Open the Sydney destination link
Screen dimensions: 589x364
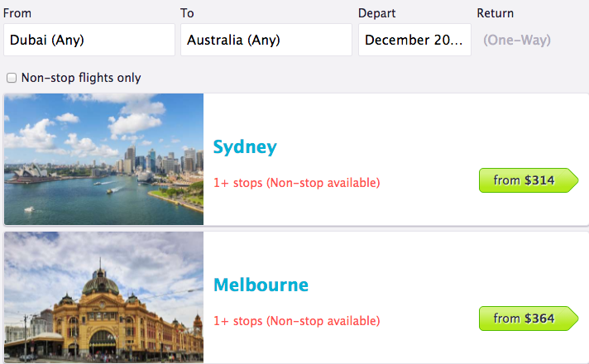[245, 147]
